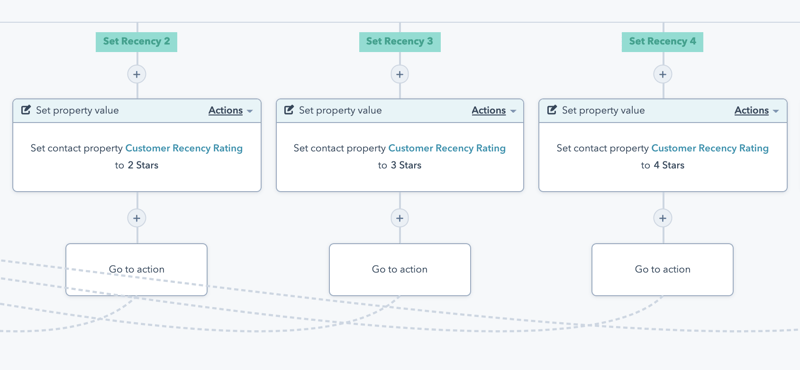
Task: Open Actions dropdown on 3 Stars card
Action: 494,111
